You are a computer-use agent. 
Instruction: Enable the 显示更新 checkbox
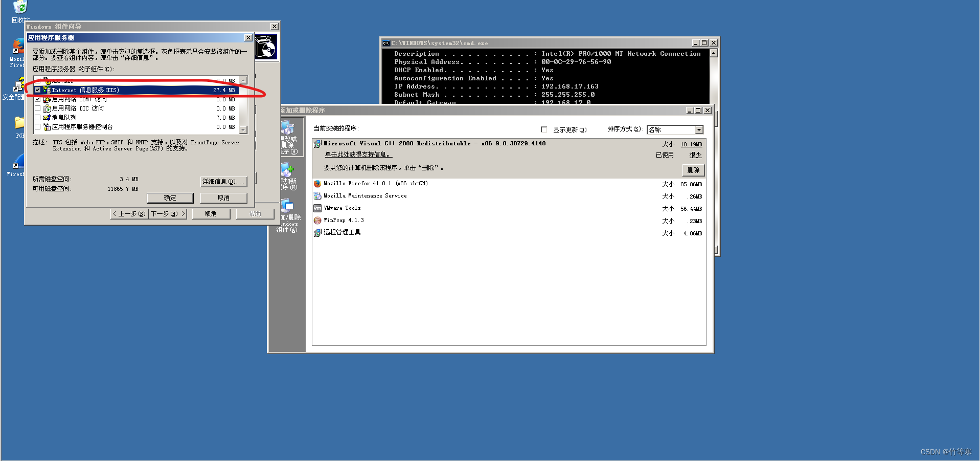tap(544, 129)
